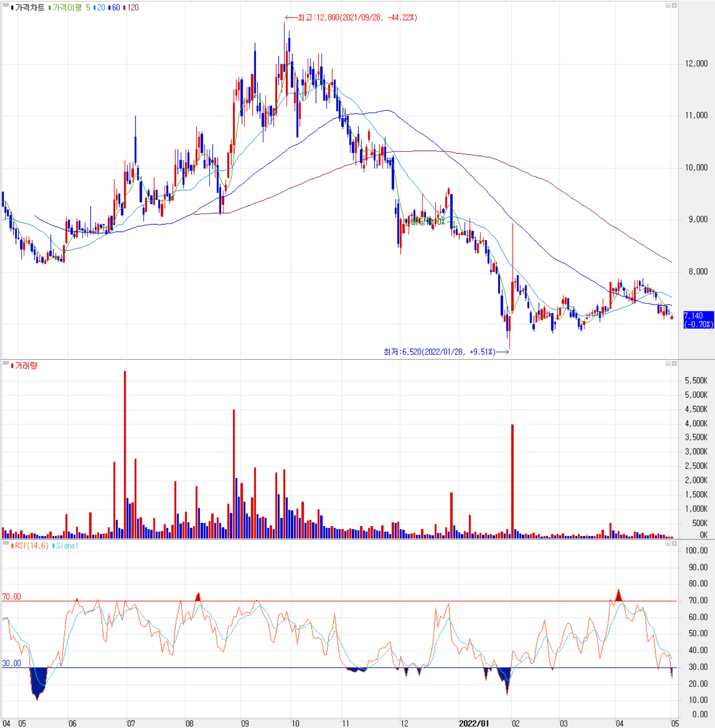Select the 03 month marker on time axis
Image resolution: width=715 pixels, height=728 pixels.
564,723
